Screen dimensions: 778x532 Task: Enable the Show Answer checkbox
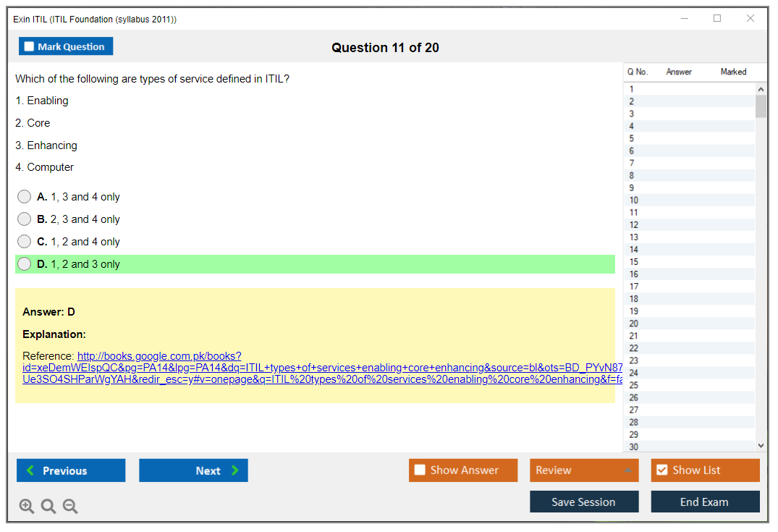[420, 470]
